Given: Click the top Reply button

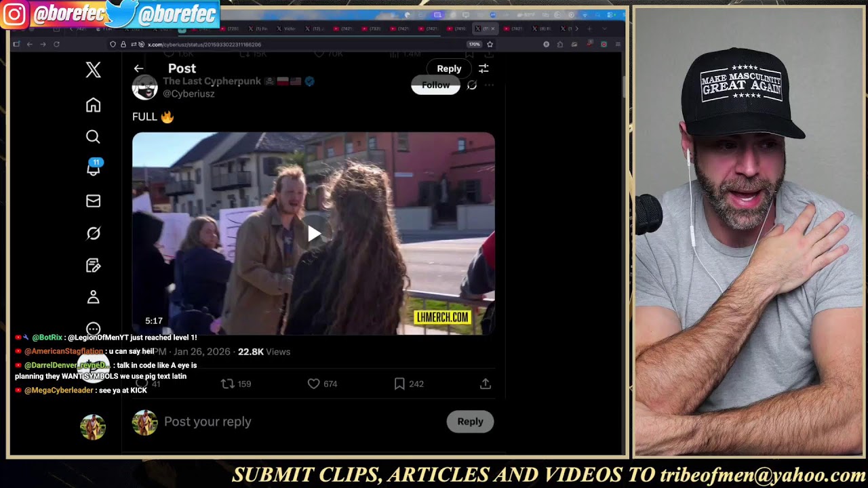Looking at the screenshot, I should pyautogui.click(x=449, y=68).
